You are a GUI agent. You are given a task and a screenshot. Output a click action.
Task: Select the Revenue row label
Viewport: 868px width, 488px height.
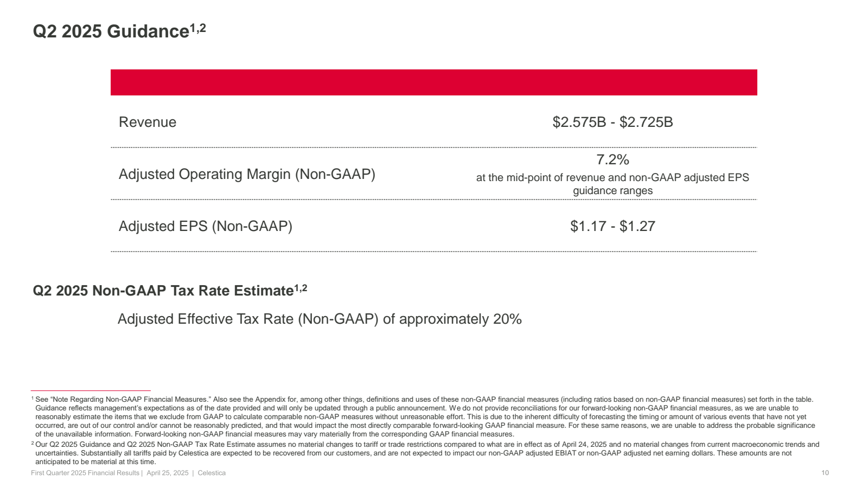click(x=148, y=122)
